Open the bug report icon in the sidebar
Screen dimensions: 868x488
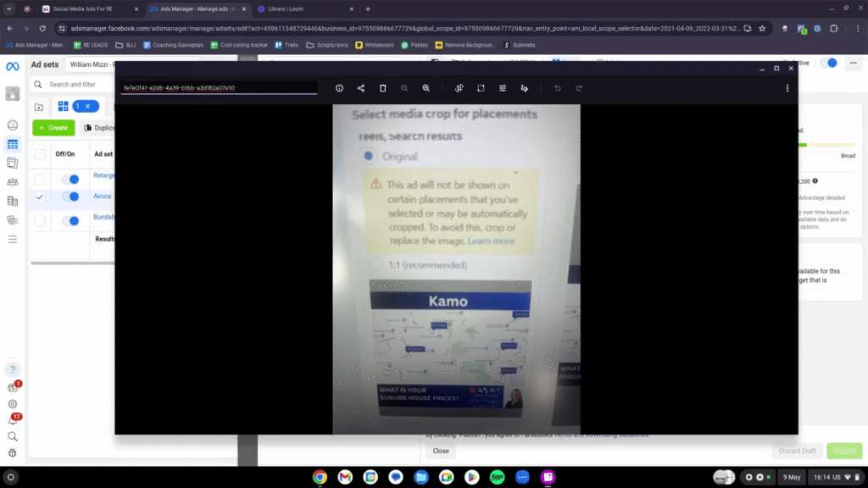(12, 453)
